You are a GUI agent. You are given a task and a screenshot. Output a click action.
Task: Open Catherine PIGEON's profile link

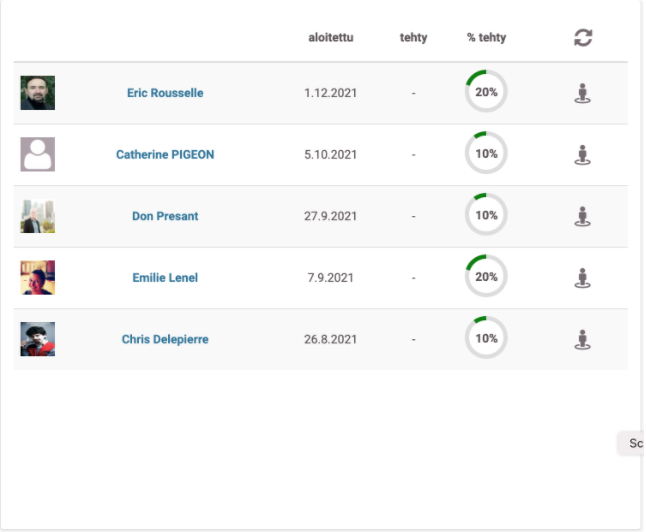pos(165,155)
